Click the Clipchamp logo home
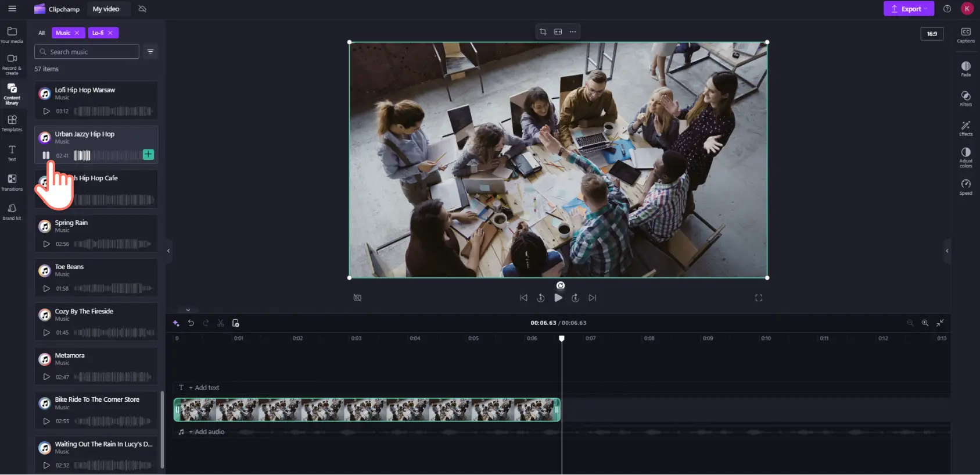 click(57, 9)
